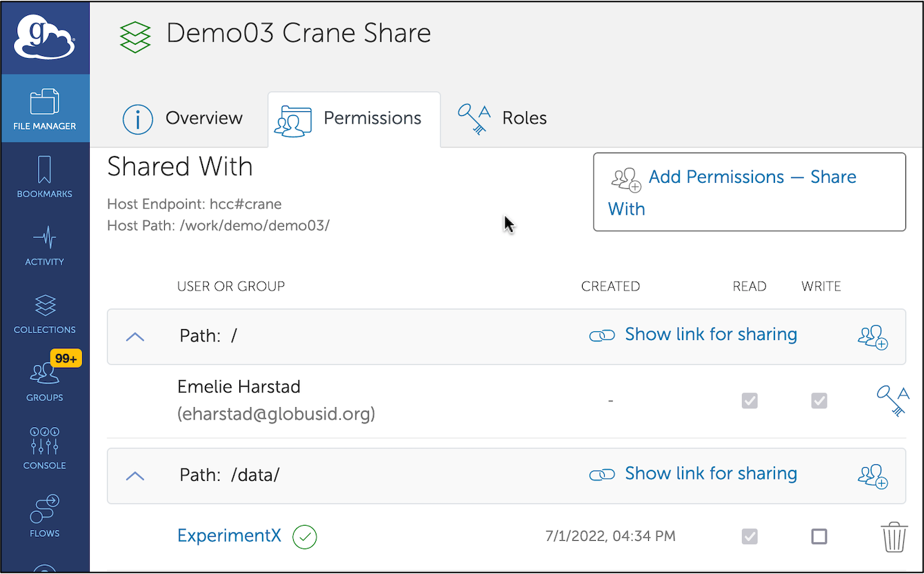Show link for sharing Path /data/
Viewport: 924px width, 574px height.
click(x=711, y=474)
